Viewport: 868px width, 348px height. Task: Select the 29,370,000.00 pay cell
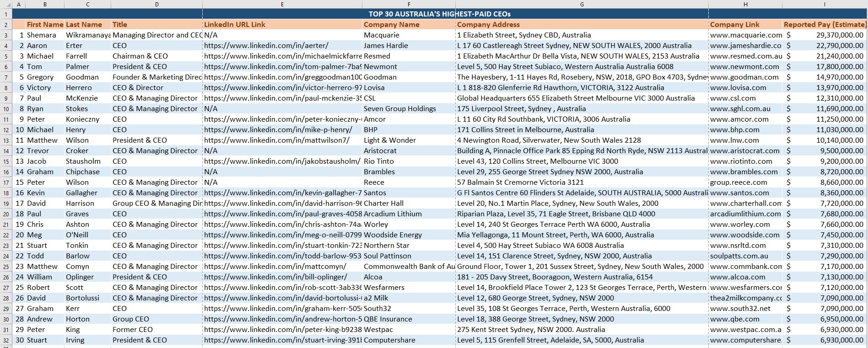click(x=825, y=35)
